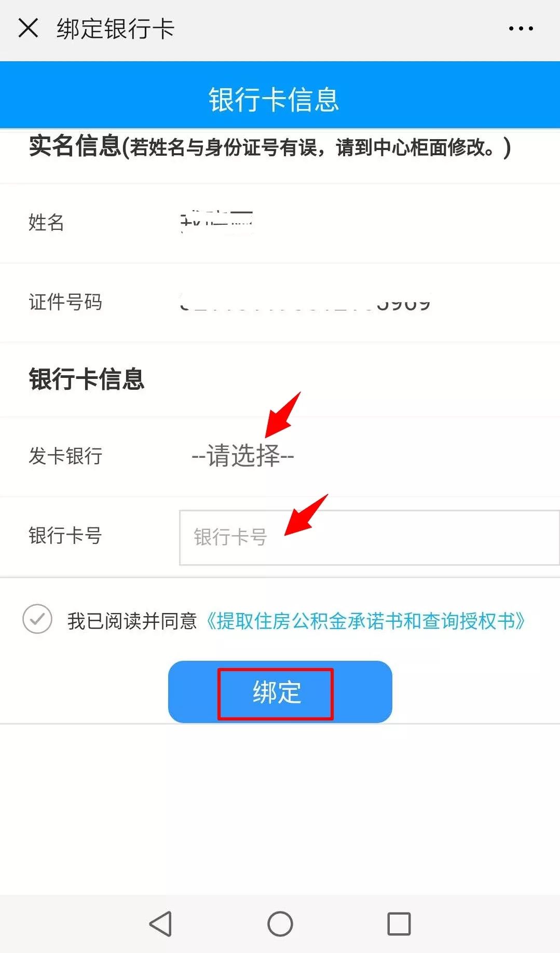This screenshot has height=953, width=560.
Task: Tap the 发卡银行 label
Action: tap(65, 456)
